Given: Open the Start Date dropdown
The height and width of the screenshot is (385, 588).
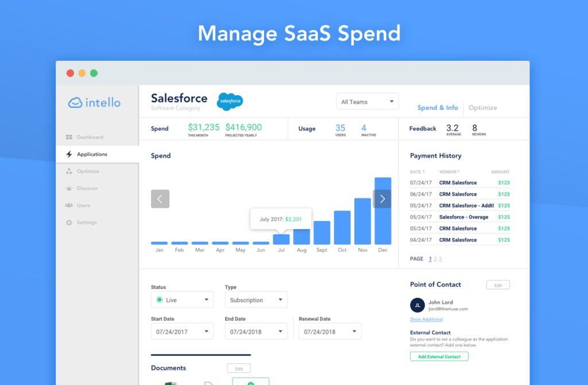Looking at the screenshot, I should point(182,332).
